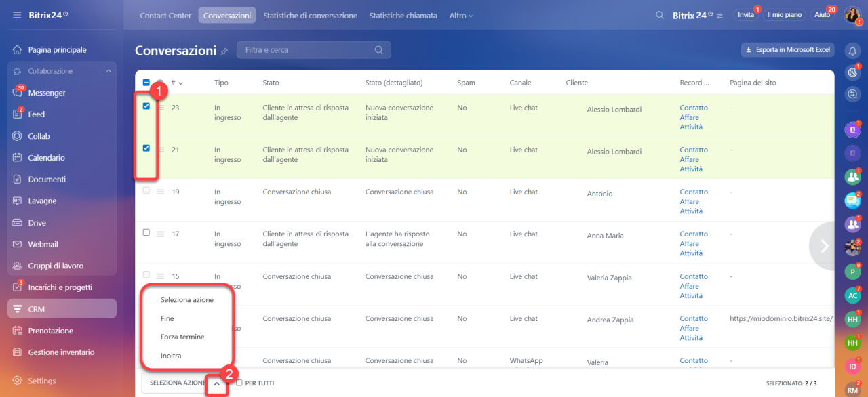
Task: Collapse the Collaborazione sidebar section
Action: [x=108, y=71]
